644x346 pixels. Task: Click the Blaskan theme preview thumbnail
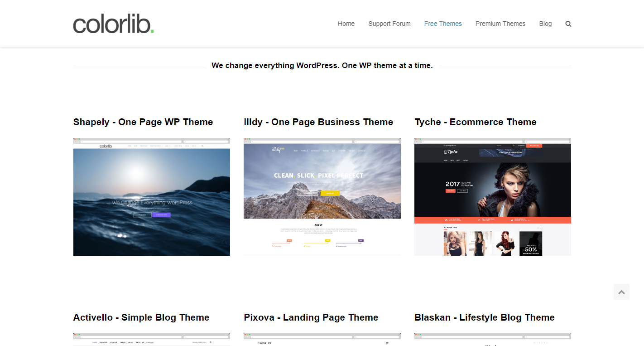(x=493, y=340)
